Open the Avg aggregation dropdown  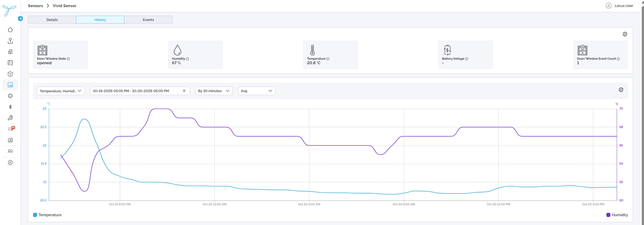click(x=257, y=91)
